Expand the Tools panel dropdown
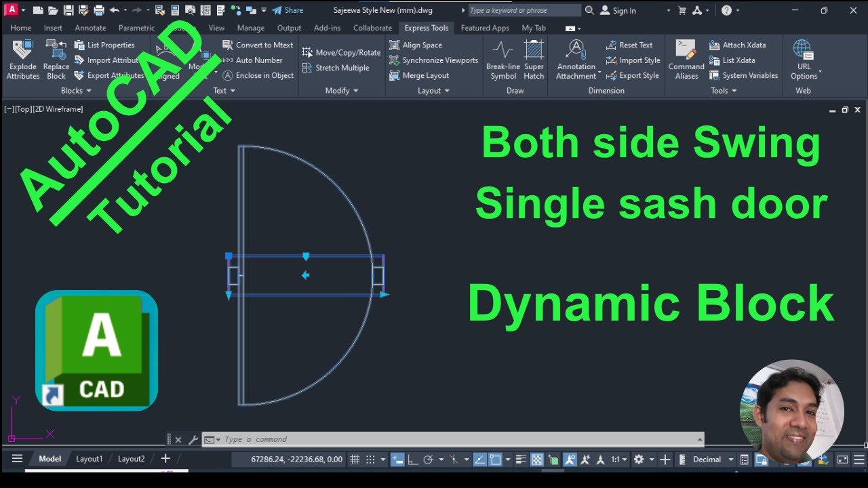Viewport: 868px width, 488px height. [724, 91]
